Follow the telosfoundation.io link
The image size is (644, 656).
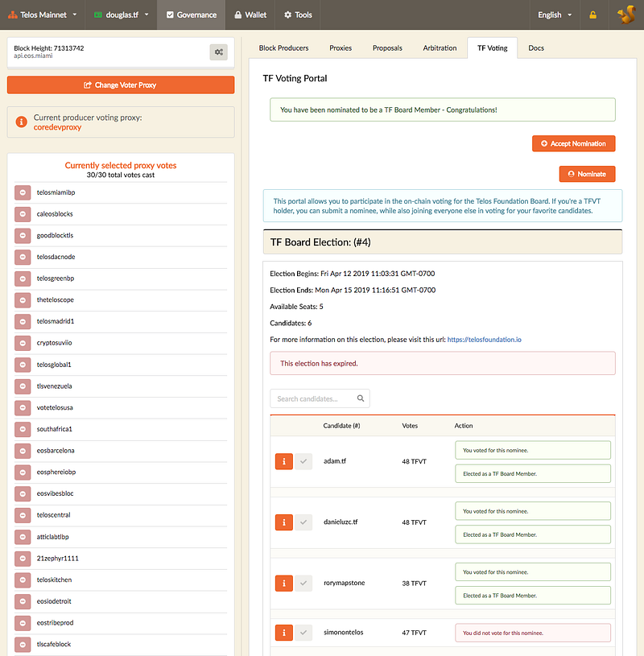484,340
